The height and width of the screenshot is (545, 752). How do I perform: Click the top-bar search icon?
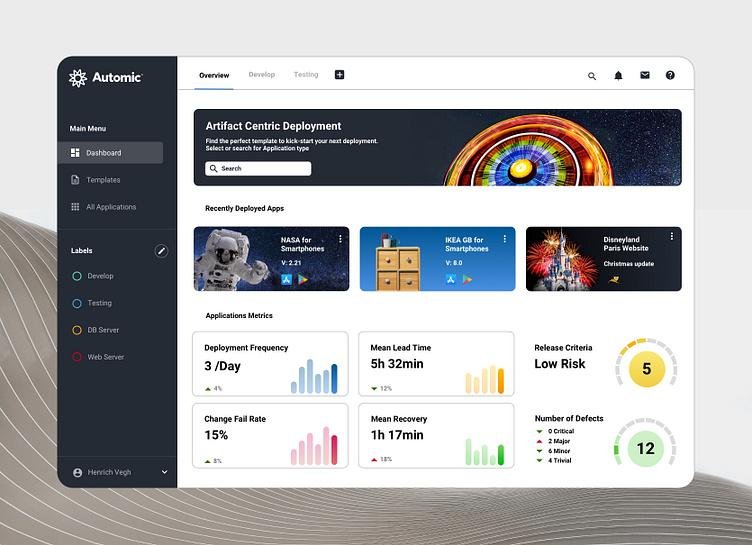tap(592, 76)
